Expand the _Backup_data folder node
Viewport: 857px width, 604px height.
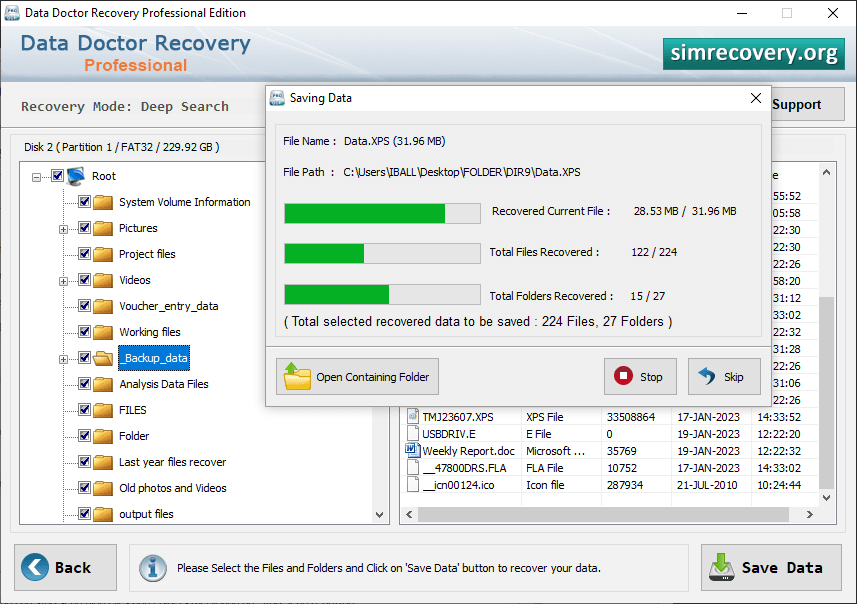click(x=63, y=360)
